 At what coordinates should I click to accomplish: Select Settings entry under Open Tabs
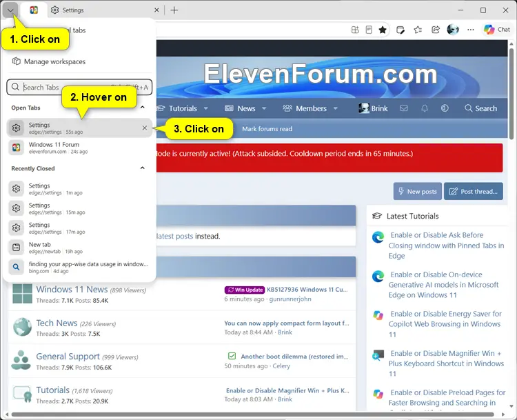[x=79, y=128]
